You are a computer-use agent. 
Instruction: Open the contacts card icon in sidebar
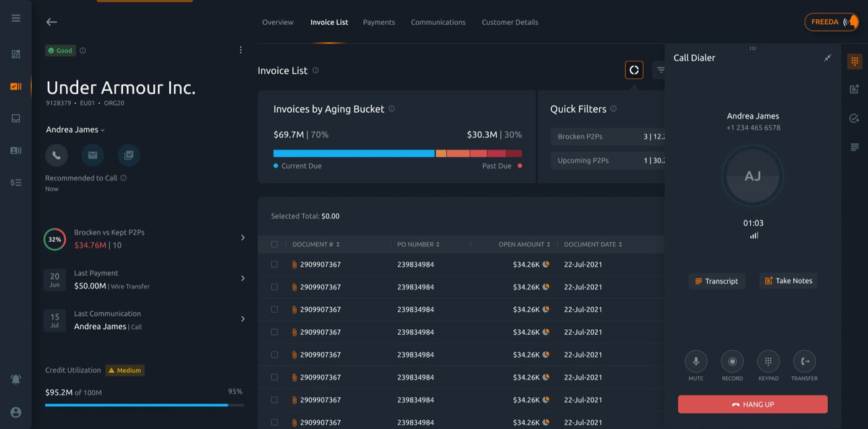[x=16, y=151]
